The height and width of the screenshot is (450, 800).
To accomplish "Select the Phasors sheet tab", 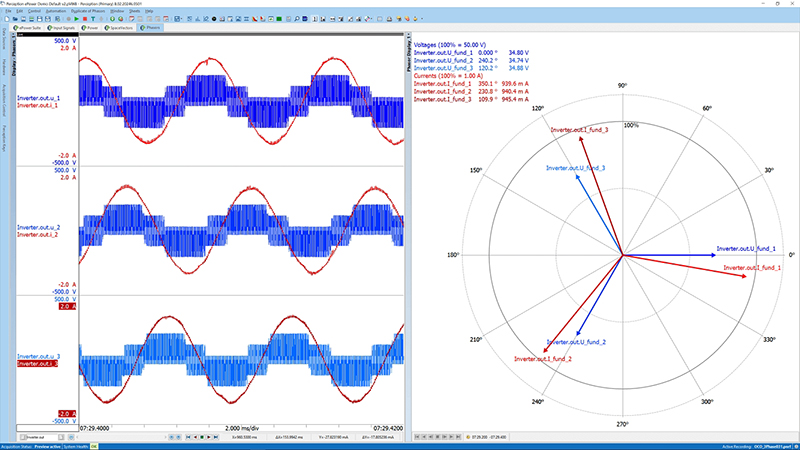I will (x=151, y=28).
